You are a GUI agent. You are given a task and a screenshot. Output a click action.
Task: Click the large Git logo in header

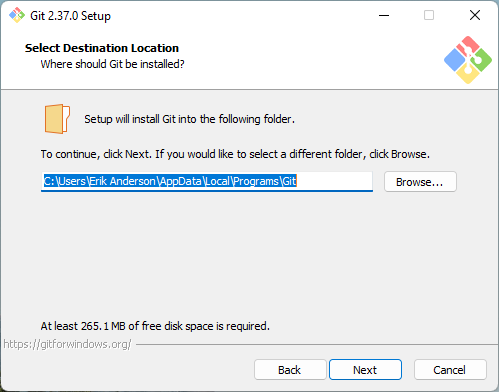pos(468,60)
